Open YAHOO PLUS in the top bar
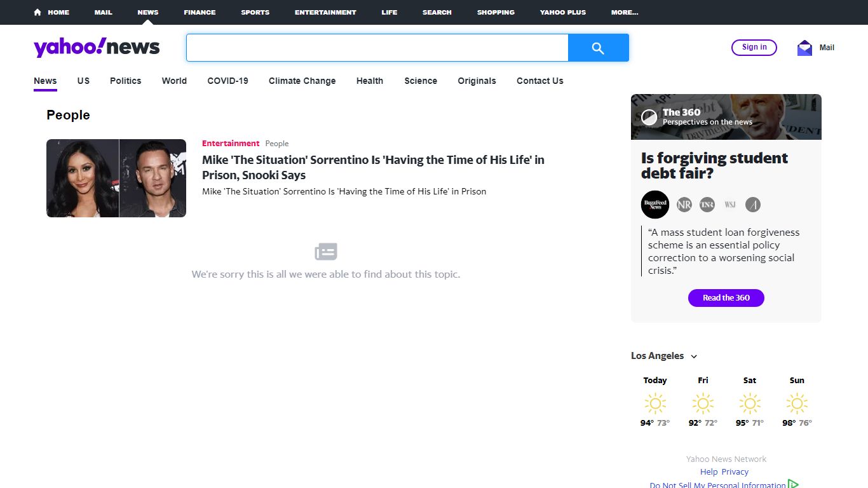This screenshot has width=868, height=488. 563,12
